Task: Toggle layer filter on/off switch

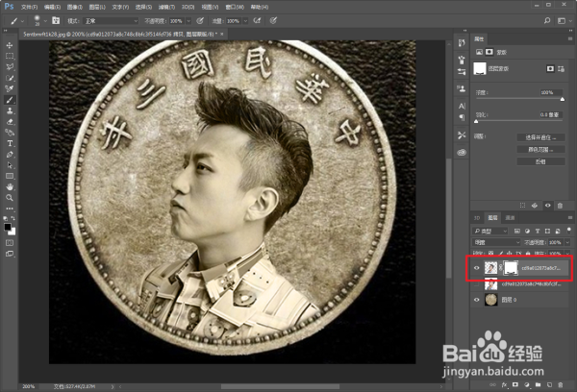Action: (568, 231)
